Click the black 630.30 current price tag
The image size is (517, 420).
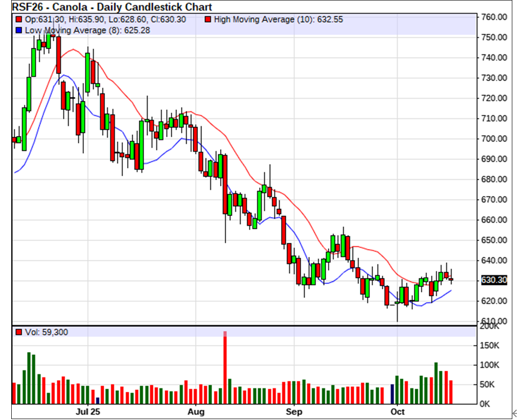[x=494, y=280]
